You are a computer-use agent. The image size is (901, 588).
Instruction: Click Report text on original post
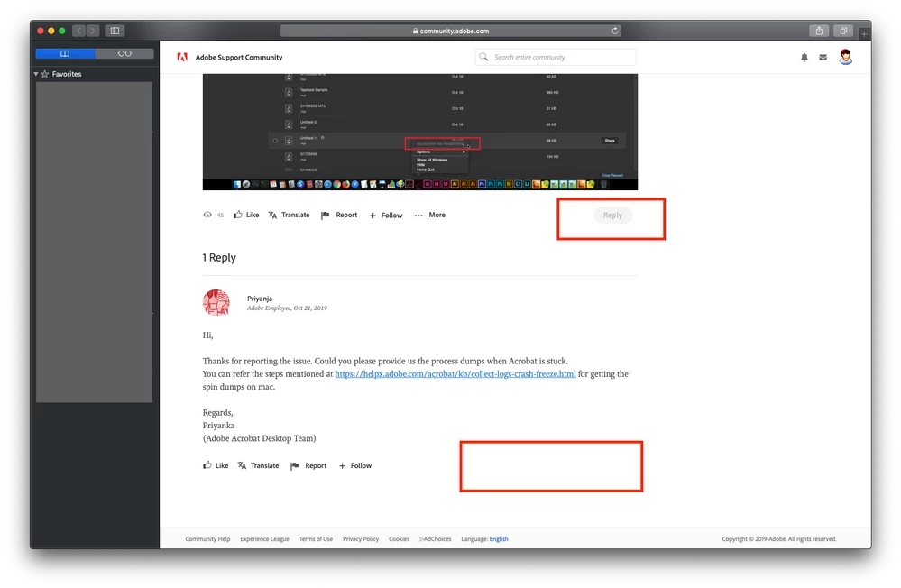pyautogui.click(x=346, y=215)
